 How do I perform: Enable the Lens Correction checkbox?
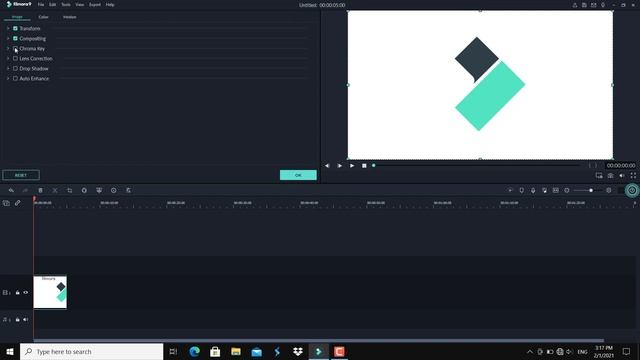tap(15, 58)
